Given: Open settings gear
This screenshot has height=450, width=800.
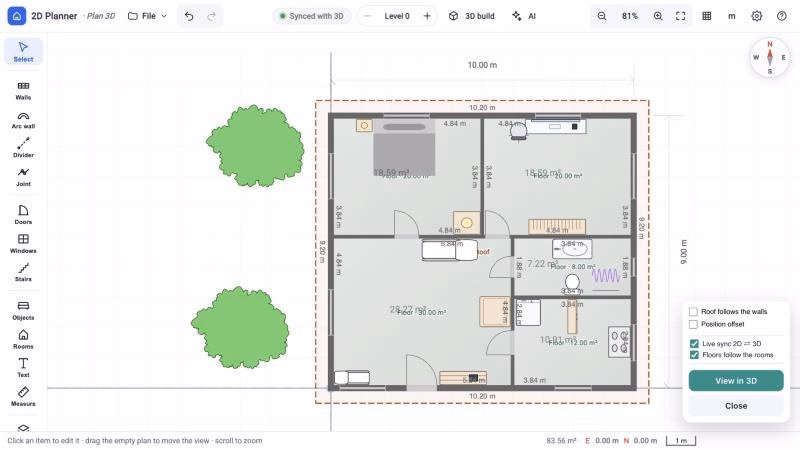Looking at the screenshot, I should click(757, 16).
